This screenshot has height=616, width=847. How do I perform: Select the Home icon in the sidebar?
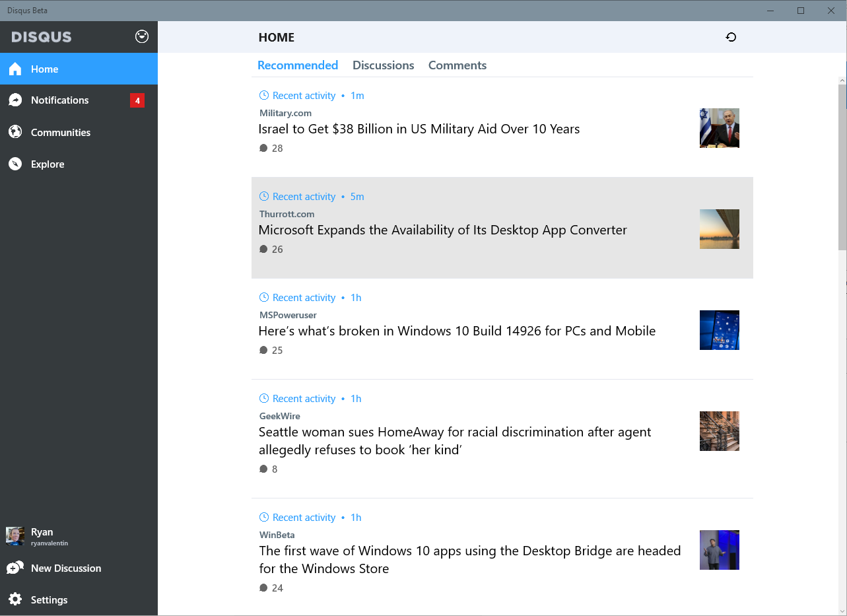[x=15, y=68]
